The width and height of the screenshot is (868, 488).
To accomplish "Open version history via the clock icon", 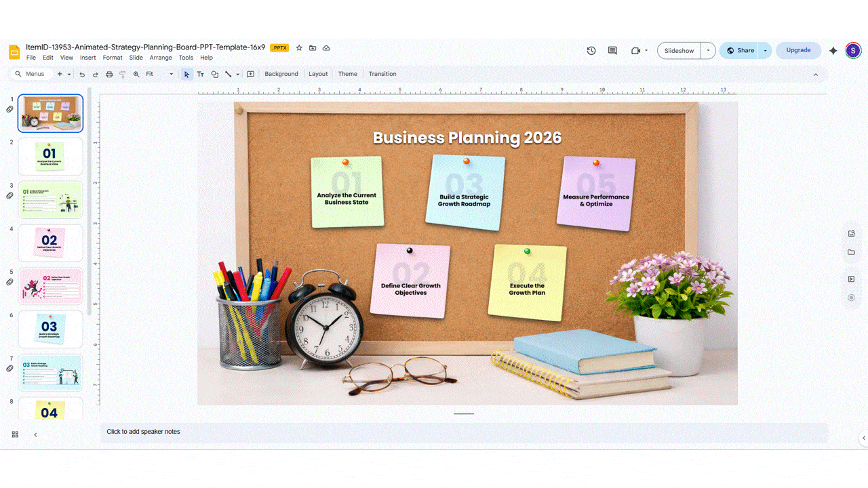I will [591, 50].
